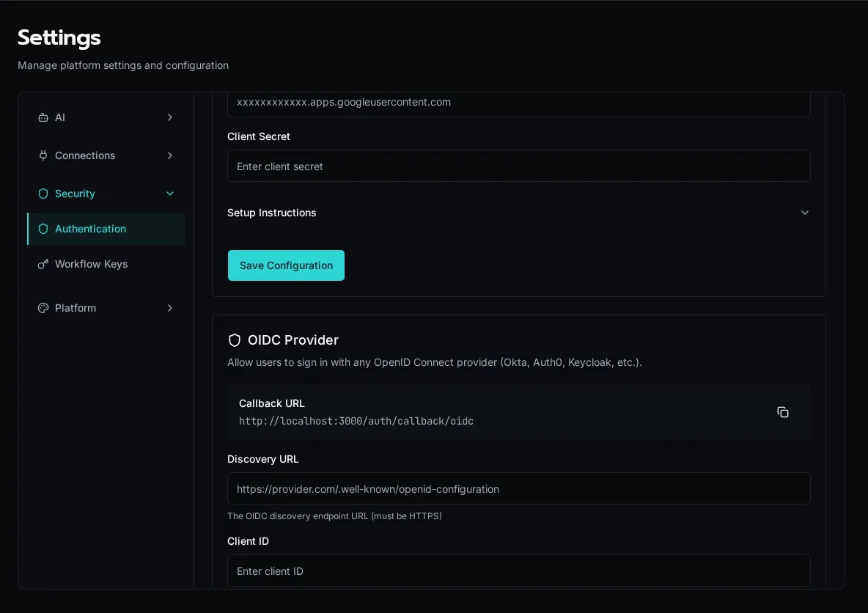Go to Workflow Keys settings
This screenshot has width=868, height=613.
click(106, 264)
